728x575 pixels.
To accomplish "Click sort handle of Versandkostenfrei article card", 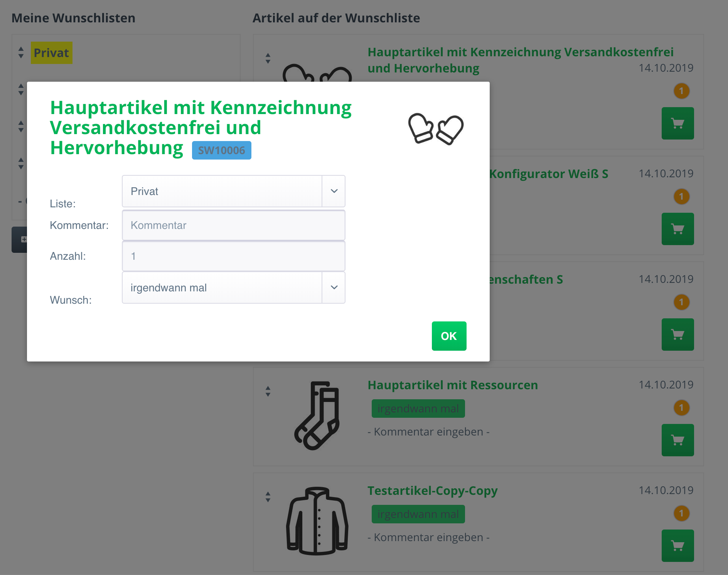I will (x=268, y=59).
